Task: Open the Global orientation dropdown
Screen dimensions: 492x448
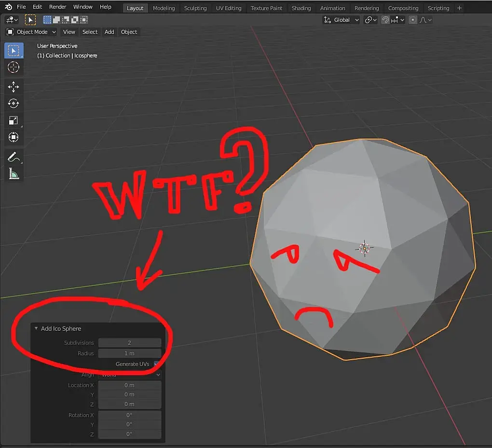Action: point(346,20)
